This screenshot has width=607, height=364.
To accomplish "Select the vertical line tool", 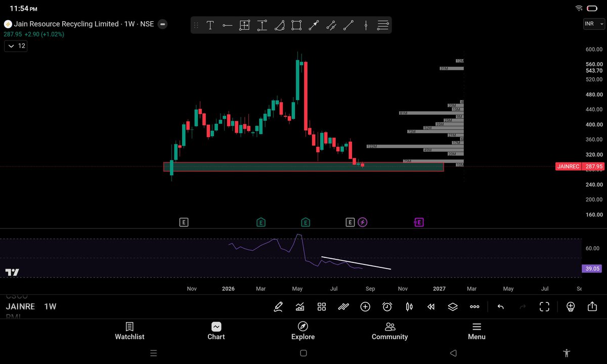I will [x=366, y=25].
